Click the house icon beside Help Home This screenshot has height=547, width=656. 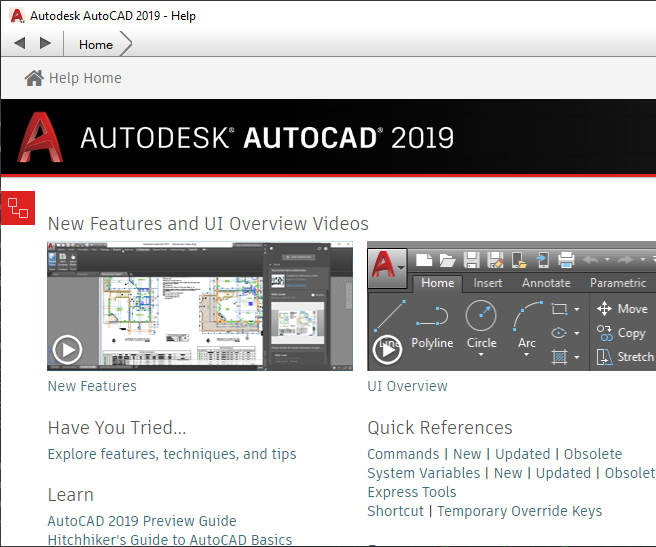(x=34, y=78)
